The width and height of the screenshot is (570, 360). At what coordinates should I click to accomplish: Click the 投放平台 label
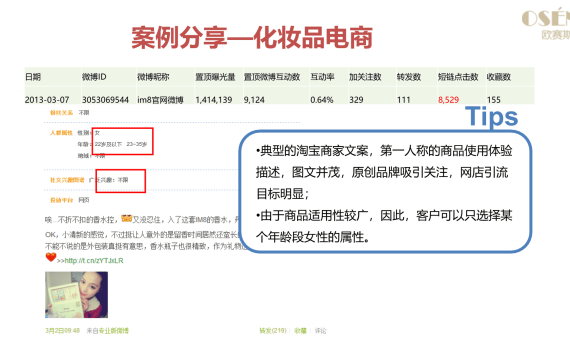pyautogui.click(x=61, y=200)
